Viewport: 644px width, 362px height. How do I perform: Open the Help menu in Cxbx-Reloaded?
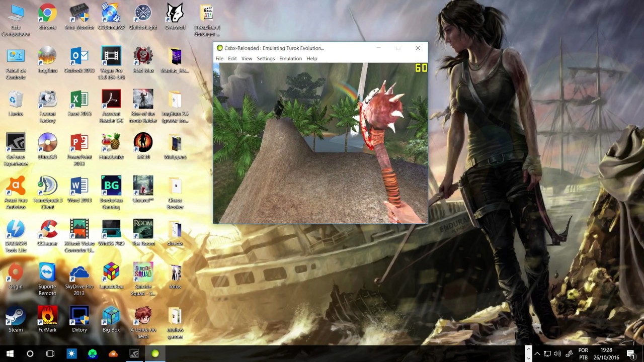312,59
